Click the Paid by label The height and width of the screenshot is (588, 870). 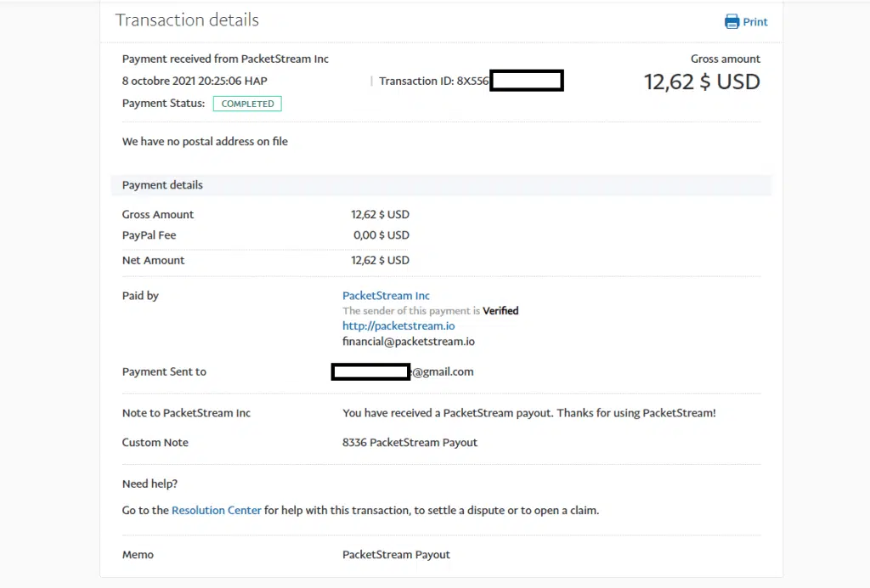click(x=140, y=296)
